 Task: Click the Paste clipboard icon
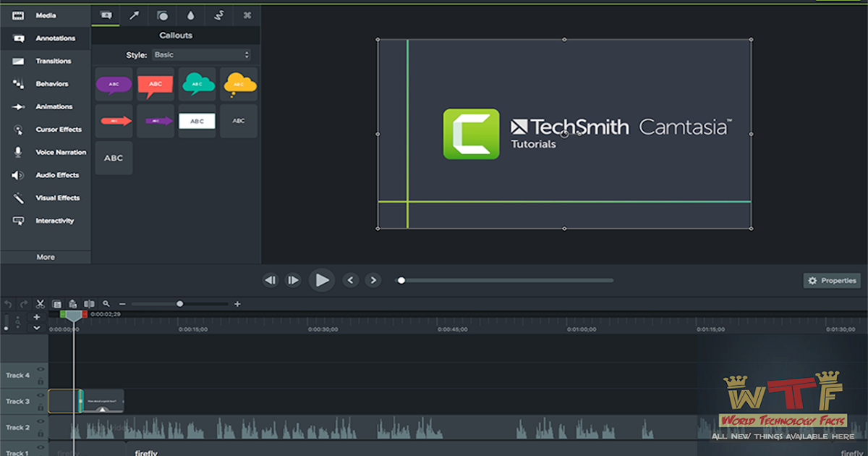tap(72, 304)
